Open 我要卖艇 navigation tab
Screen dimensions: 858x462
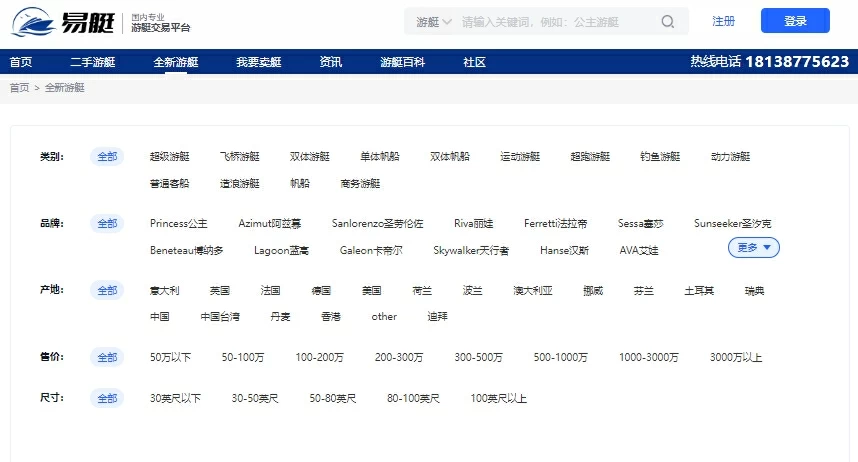click(x=259, y=62)
